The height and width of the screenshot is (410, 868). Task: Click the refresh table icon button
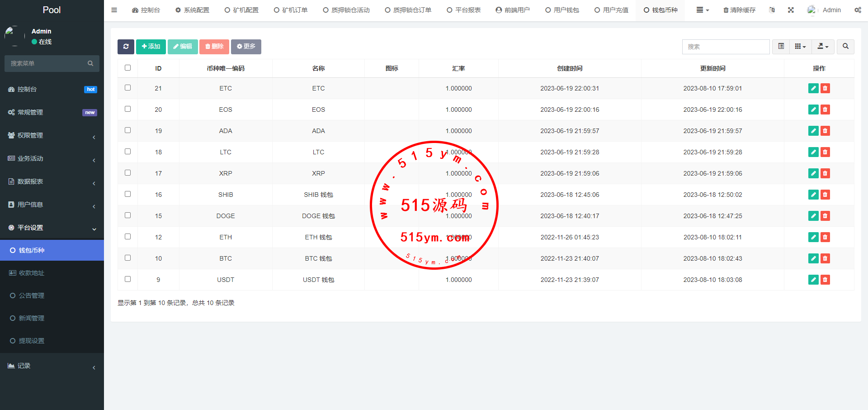126,47
